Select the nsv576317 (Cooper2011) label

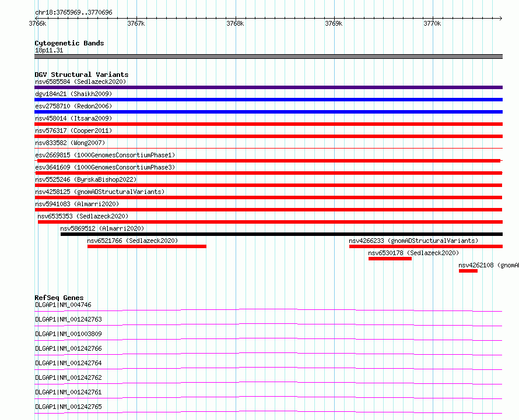pyautogui.click(x=73, y=130)
